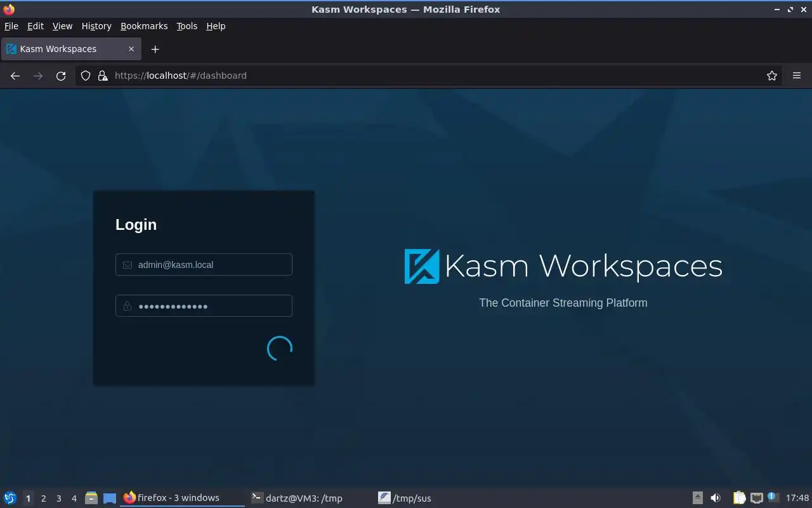Click the Firefox icon in the title bar

[9, 10]
